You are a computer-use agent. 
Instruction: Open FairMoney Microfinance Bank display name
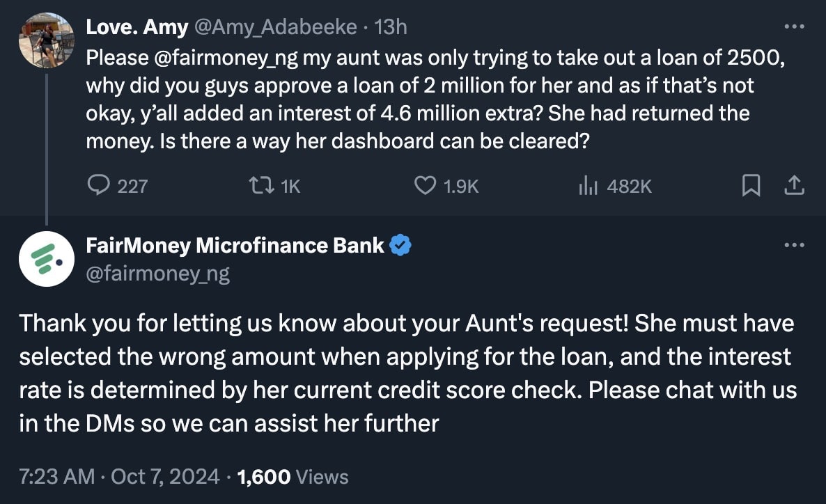pos(235,245)
